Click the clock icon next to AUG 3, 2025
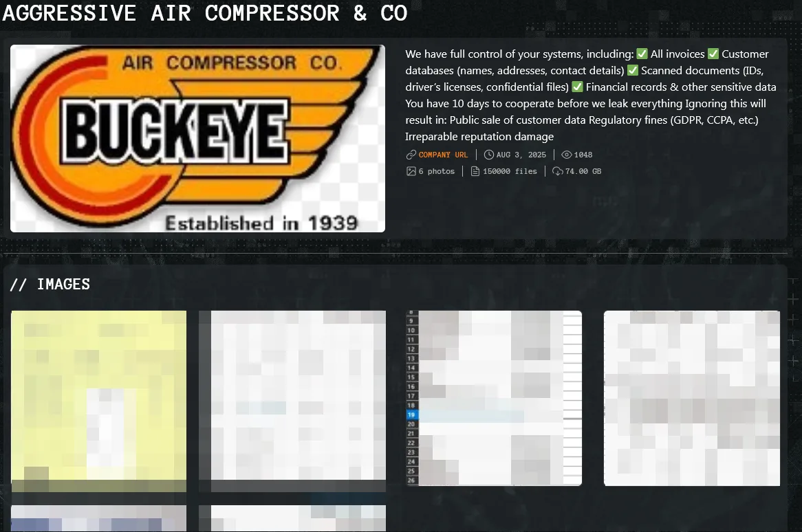The width and height of the screenshot is (802, 532). [489, 155]
